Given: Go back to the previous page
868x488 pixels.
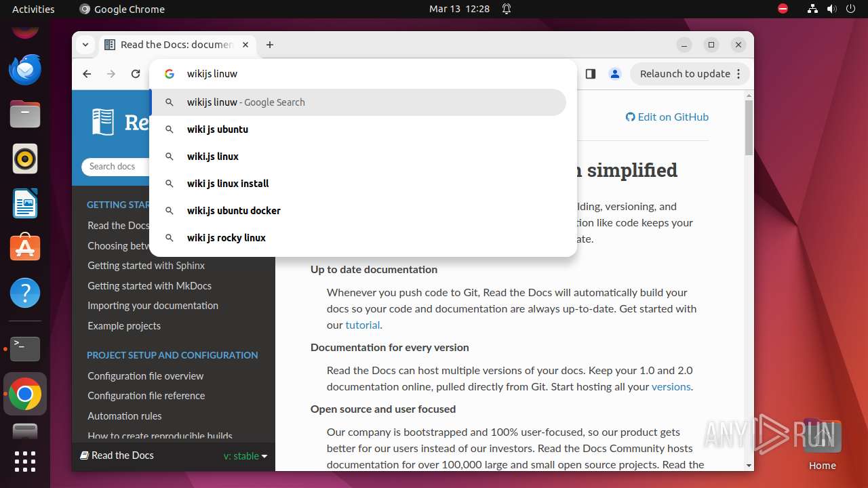Looking at the screenshot, I should tap(87, 74).
